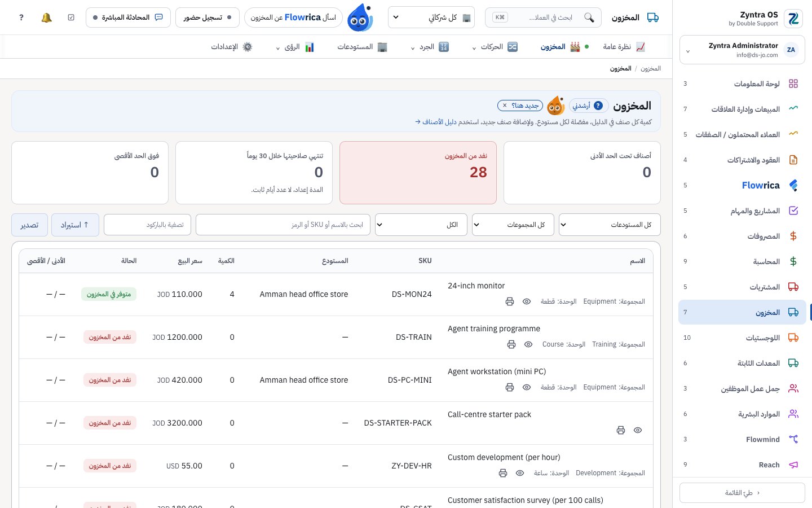Click the تصدير export button
The height and width of the screenshot is (508, 812).
[x=29, y=225]
